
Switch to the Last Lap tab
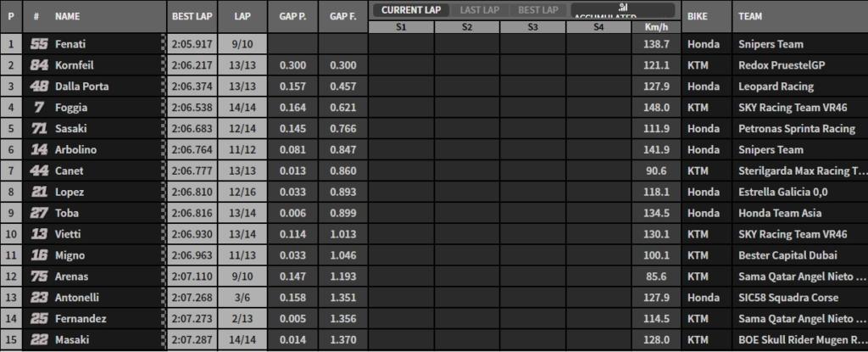(480, 10)
